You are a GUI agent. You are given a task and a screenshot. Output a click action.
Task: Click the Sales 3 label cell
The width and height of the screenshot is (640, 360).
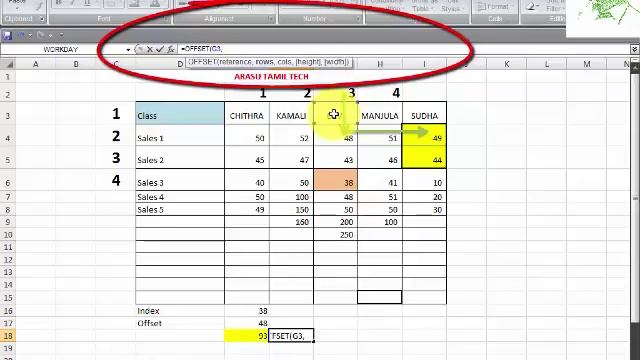[180, 180]
